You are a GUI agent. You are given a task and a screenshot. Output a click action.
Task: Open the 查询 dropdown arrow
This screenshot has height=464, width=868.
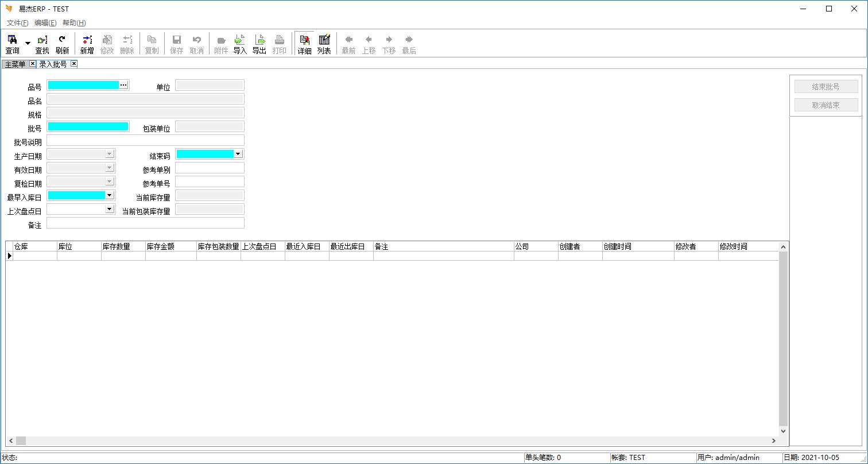coord(28,44)
